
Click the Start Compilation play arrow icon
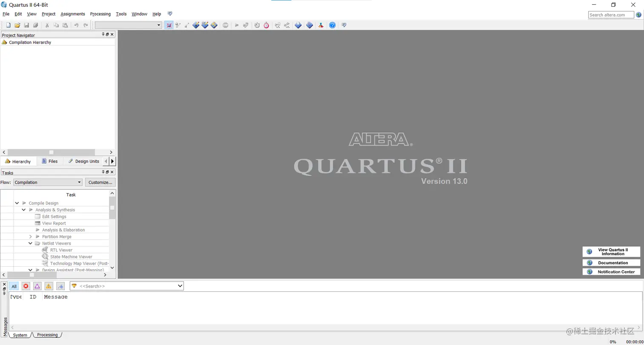pos(237,25)
